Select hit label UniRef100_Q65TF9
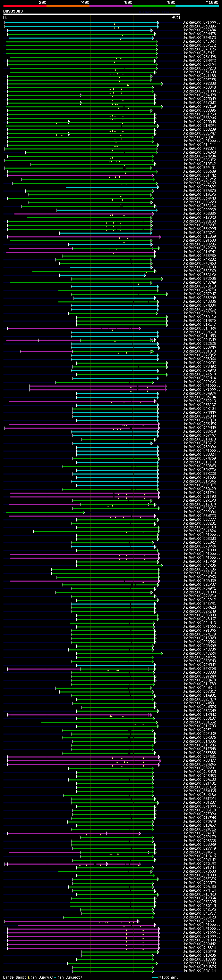The image size is (222, 980). pyautogui.click(x=199, y=951)
